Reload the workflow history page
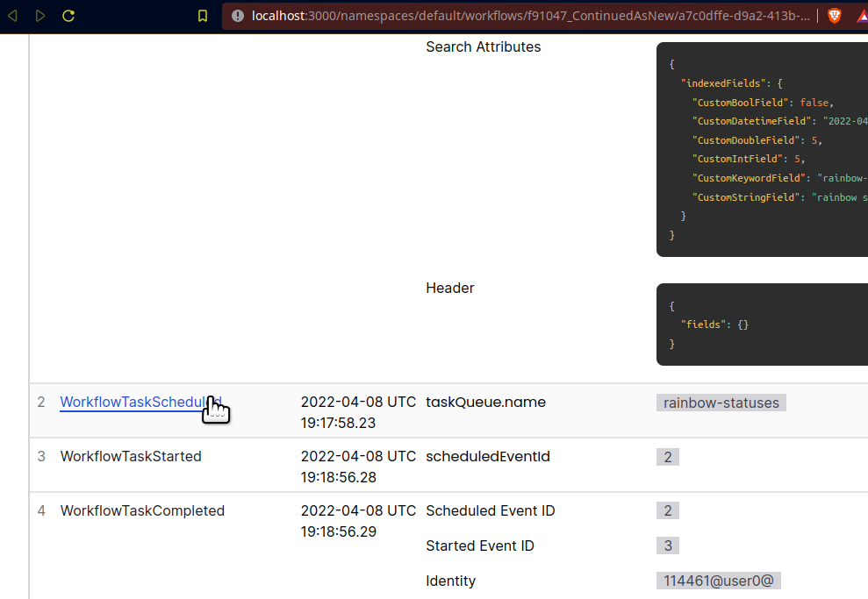This screenshot has height=599, width=868. click(x=68, y=15)
